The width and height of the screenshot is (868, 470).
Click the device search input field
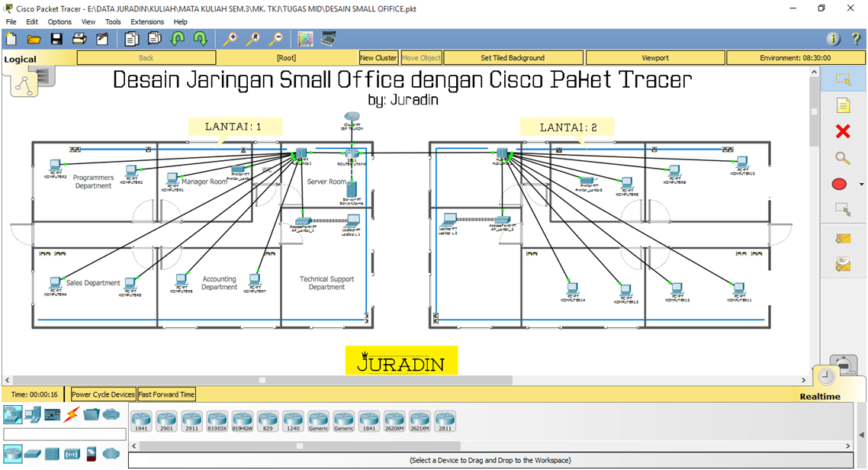pyautogui.click(x=65, y=435)
